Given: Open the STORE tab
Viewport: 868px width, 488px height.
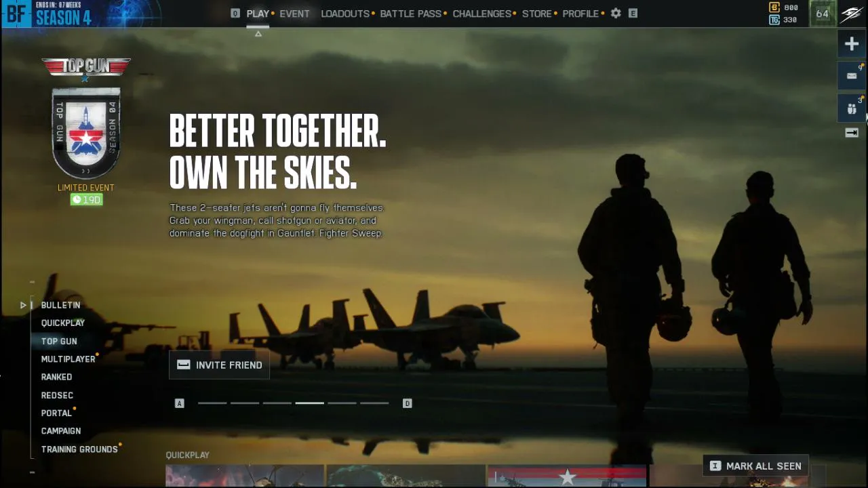Looking at the screenshot, I should coord(536,14).
